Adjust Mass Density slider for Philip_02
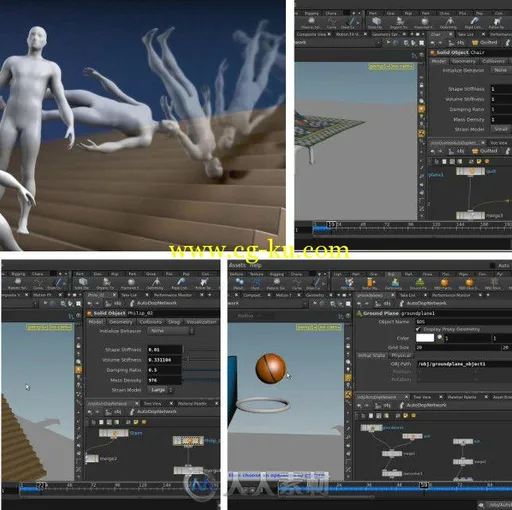Viewport: 512px width, 510px height. [202, 380]
